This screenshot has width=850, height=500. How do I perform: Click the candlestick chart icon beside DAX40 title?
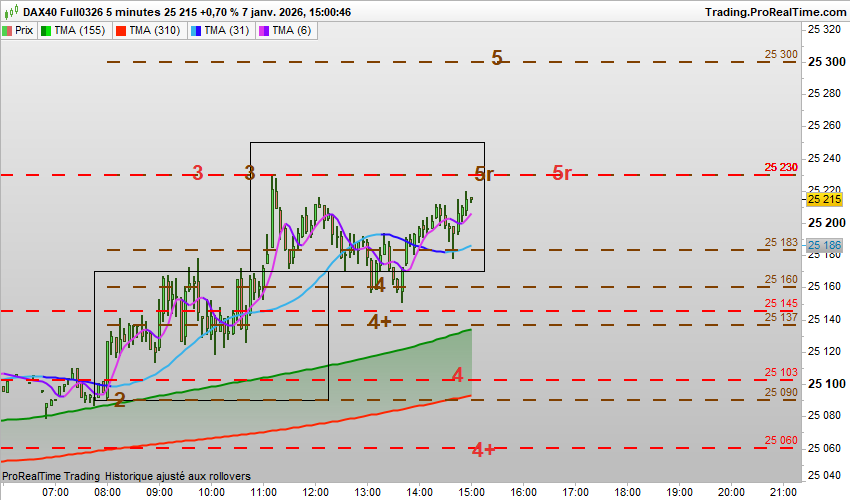[11, 11]
